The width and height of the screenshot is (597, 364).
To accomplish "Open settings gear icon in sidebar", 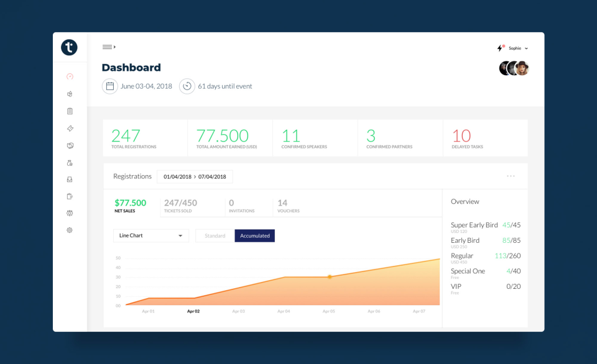I will 70,230.
